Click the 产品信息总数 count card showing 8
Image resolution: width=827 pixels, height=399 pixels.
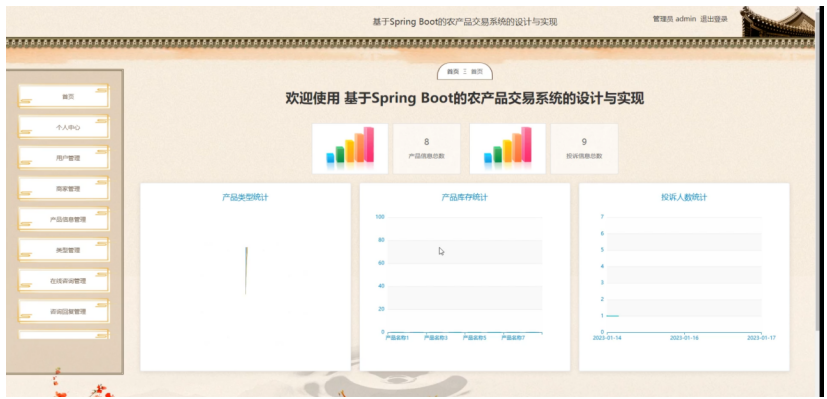[427, 148]
